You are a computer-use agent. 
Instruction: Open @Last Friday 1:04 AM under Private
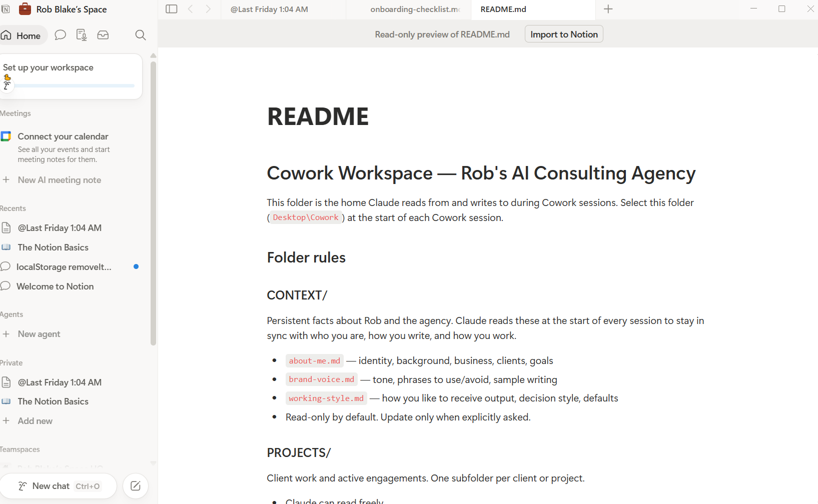(x=60, y=382)
